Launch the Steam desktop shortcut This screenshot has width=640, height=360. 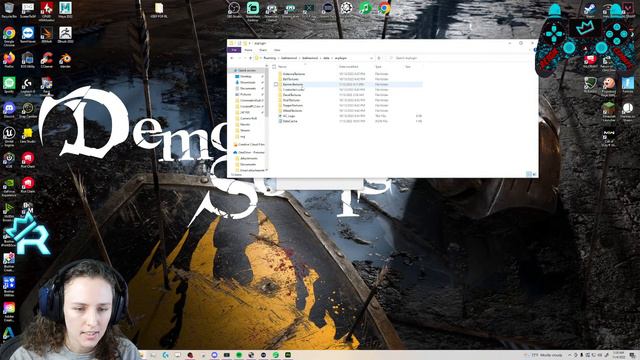click(590, 10)
